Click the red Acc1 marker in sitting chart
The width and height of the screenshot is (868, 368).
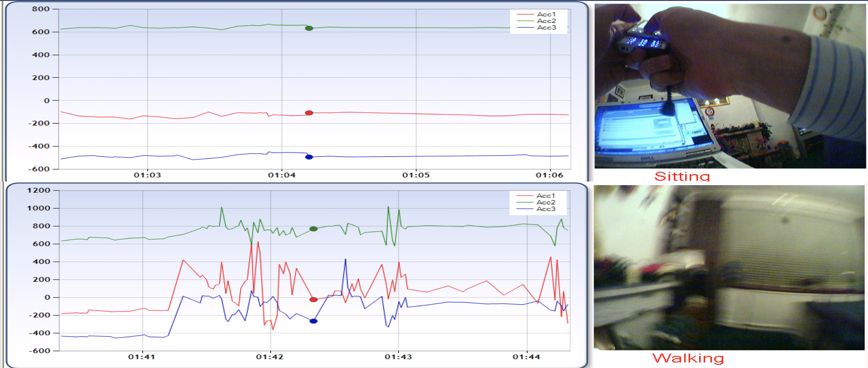[x=309, y=113]
